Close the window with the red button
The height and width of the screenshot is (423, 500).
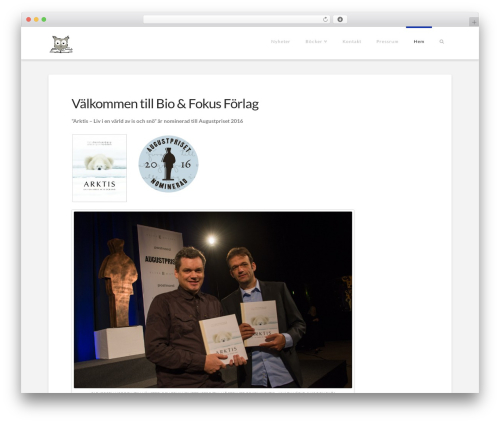(29, 19)
